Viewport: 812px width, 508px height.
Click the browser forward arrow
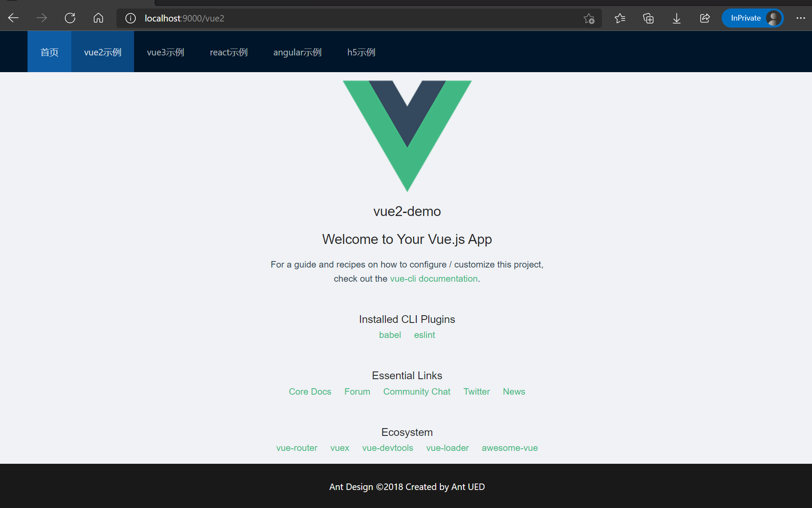(x=42, y=18)
